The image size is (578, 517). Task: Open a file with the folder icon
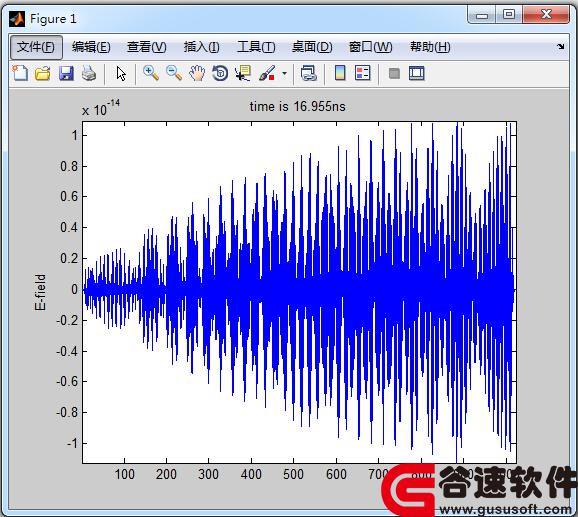click(x=43, y=73)
